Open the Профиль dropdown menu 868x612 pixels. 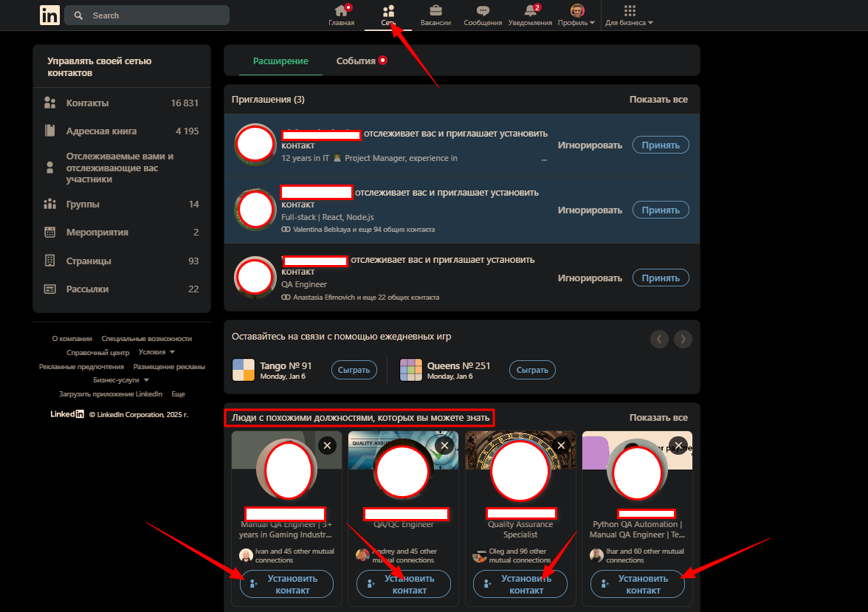(x=577, y=16)
